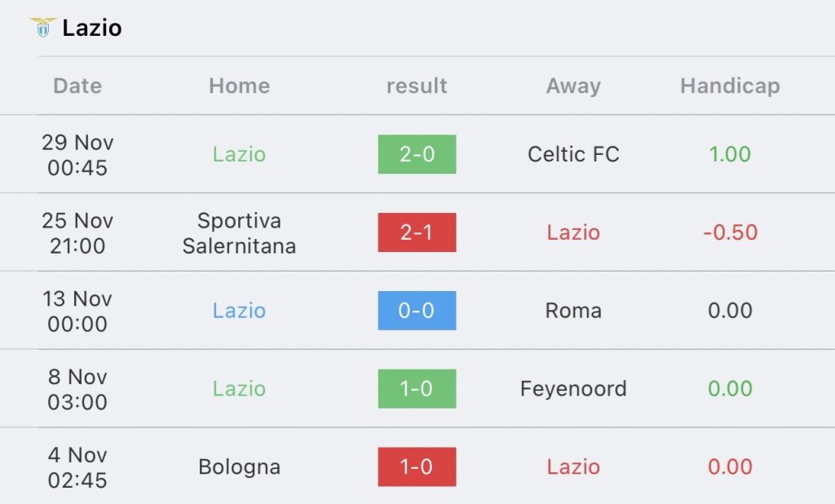
Task: Open the red 1-0 Bologna score badge
Action: (417, 466)
